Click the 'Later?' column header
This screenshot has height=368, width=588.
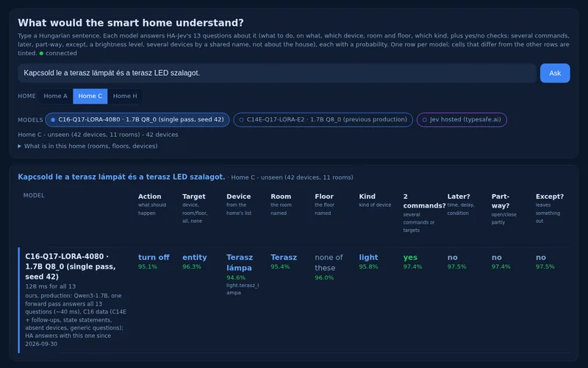459,197
